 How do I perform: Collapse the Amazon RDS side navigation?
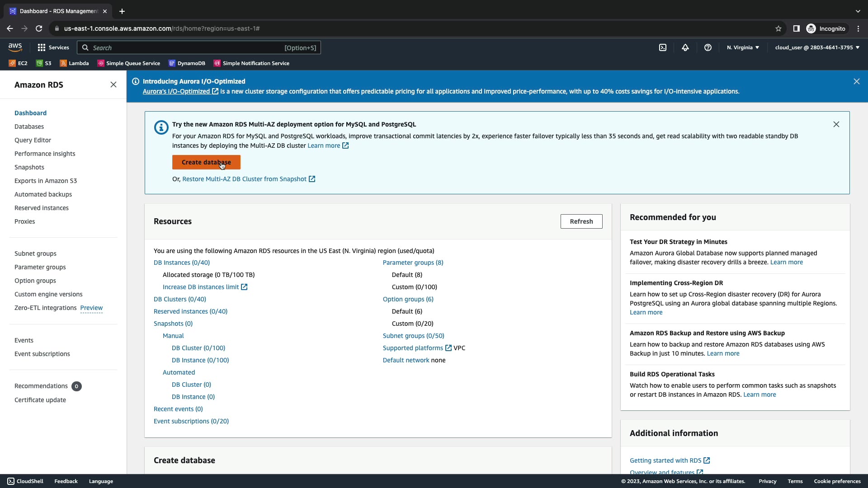113,85
